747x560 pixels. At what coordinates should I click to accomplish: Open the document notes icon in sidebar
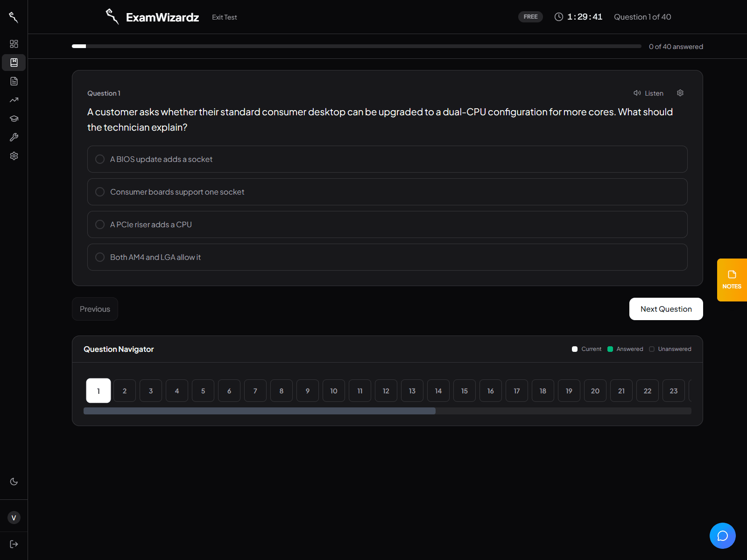[14, 81]
